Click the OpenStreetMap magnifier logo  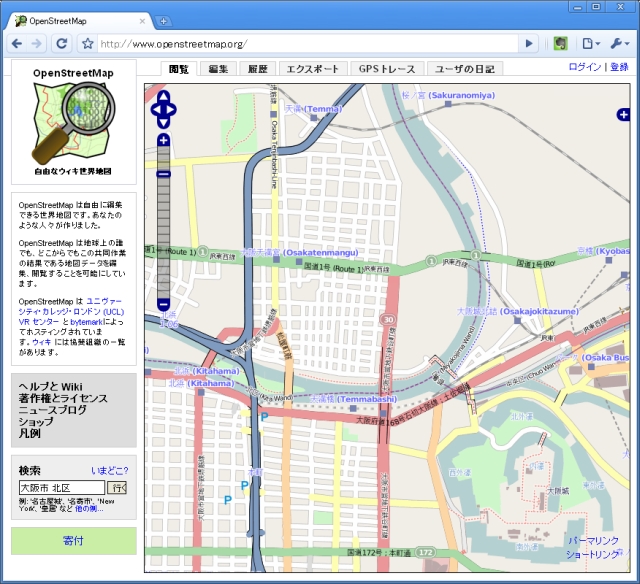point(73,122)
